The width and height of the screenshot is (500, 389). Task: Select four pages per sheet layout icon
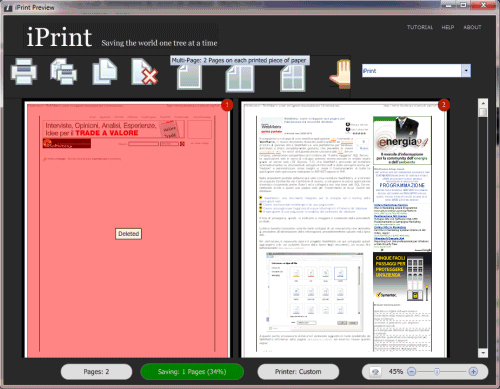click(x=293, y=78)
